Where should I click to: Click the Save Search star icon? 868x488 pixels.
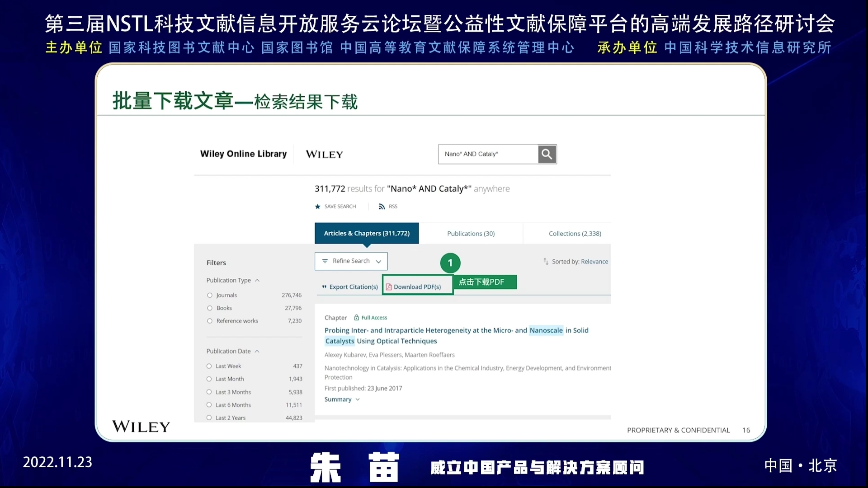[318, 206]
